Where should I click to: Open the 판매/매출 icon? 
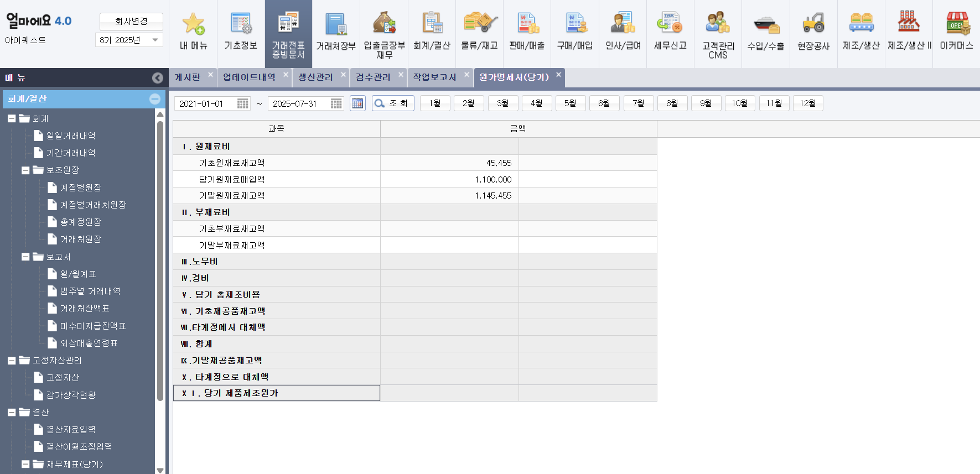coord(527,23)
